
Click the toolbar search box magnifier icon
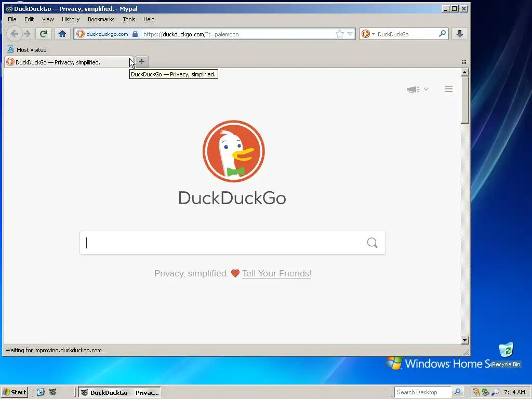(x=442, y=34)
